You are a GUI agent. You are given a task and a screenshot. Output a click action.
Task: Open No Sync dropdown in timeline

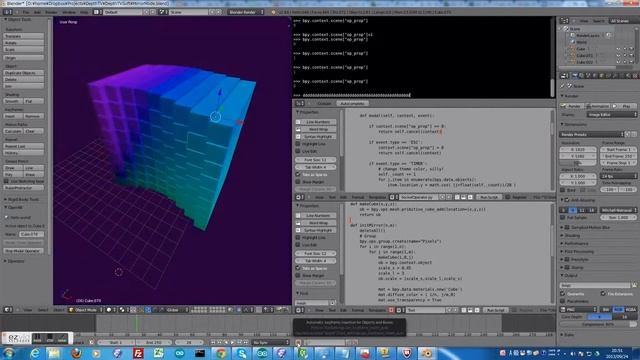pos(270,342)
